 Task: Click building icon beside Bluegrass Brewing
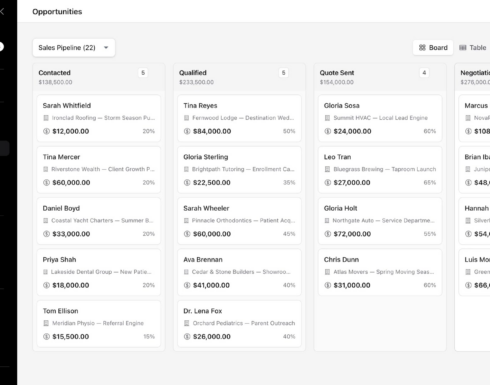click(x=327, y=169)
